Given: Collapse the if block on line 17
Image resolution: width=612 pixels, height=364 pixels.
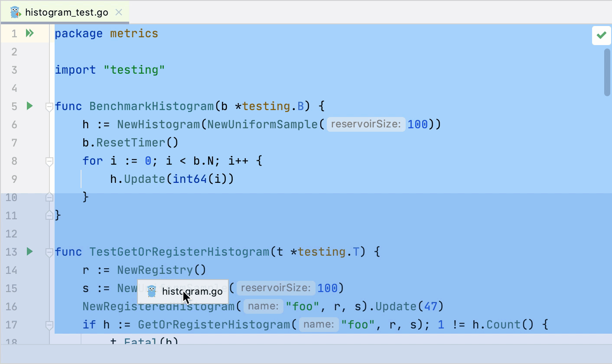Looking at the screenshot, I should [49, 324].
